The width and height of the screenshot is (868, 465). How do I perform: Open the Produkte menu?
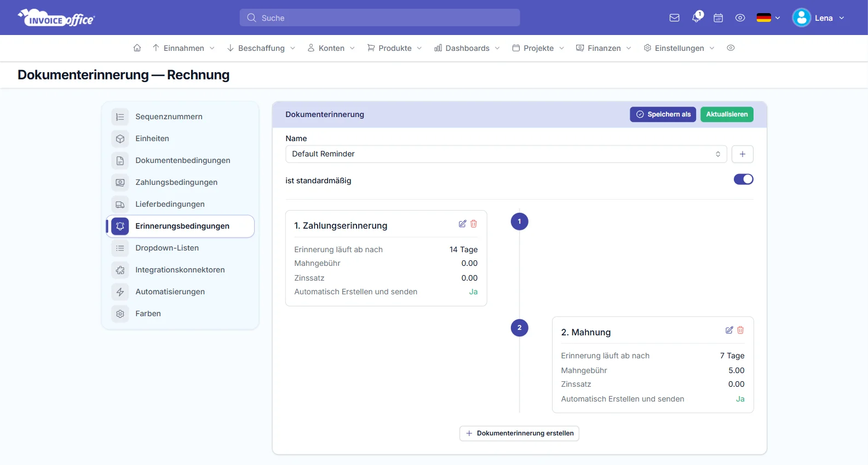[x=394, y=48]
